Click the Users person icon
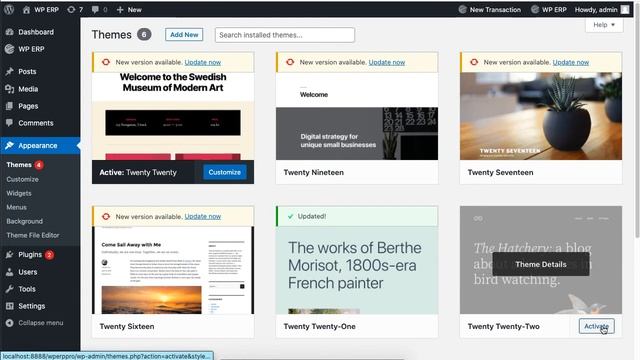This screenshot has width=640, height=360. pos(10,272)
